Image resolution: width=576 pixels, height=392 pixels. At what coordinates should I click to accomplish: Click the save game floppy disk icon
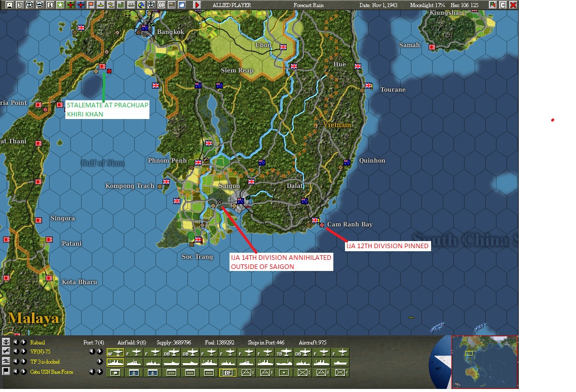tap(10, 5)
